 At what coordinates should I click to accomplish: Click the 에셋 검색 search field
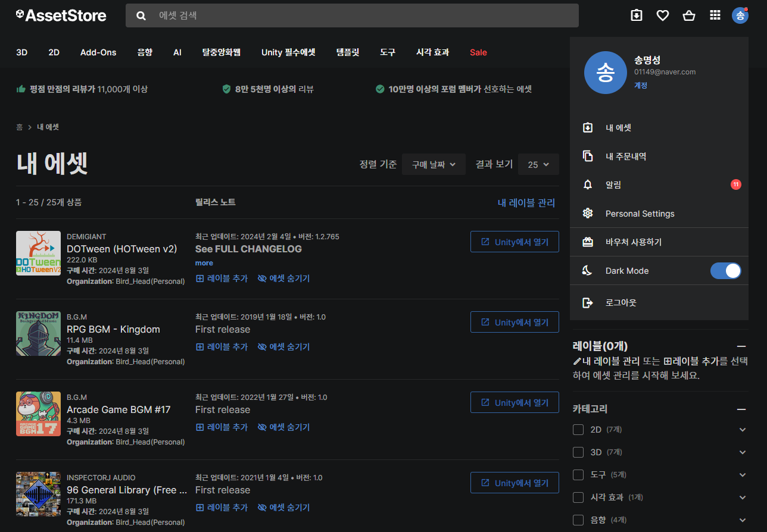click(x=352, y=15)
